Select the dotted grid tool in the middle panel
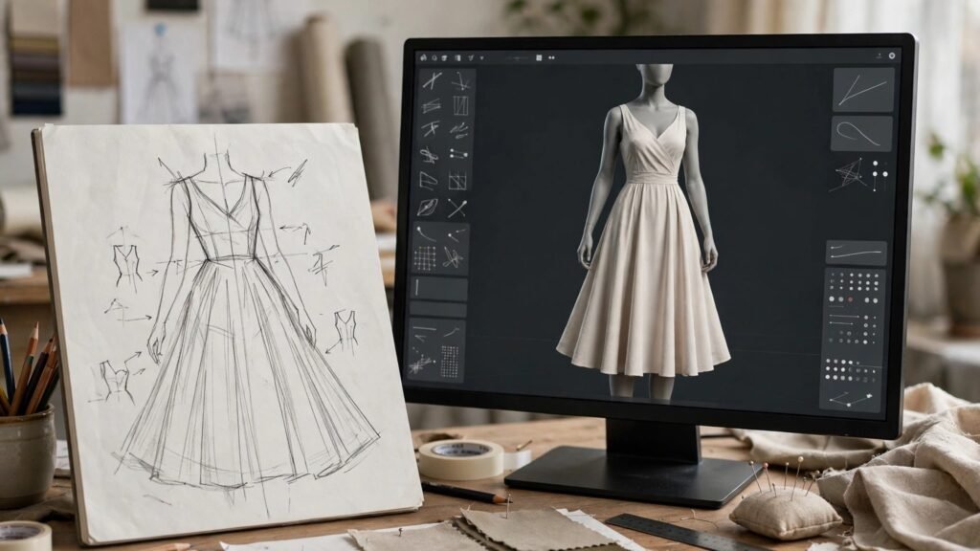This screenshot has width=980, height=551. tap(425, 258)
